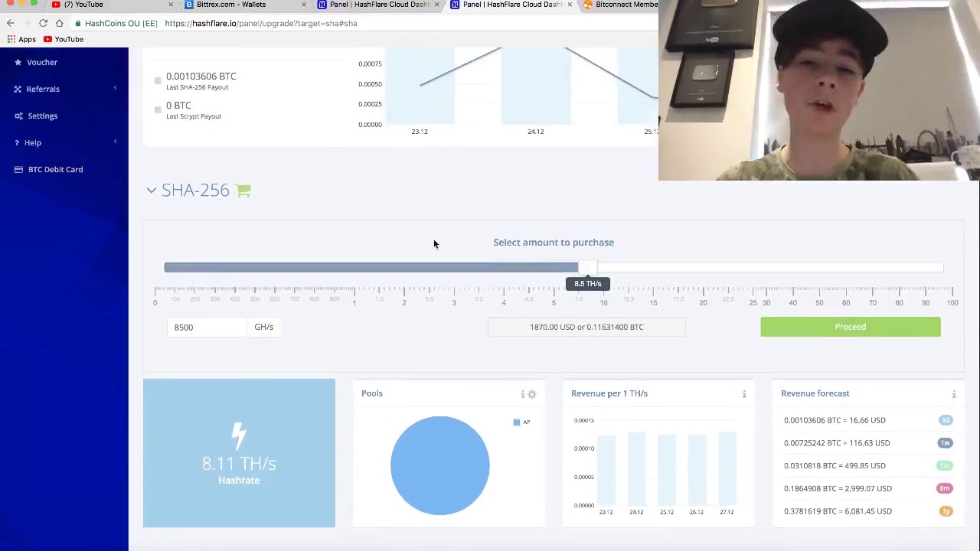Image resolution: width=980 pixels, height=551 pixels.
Task: Click the BTC Debit Card icon
Action: pyautogui.click(x=18, y=169)
